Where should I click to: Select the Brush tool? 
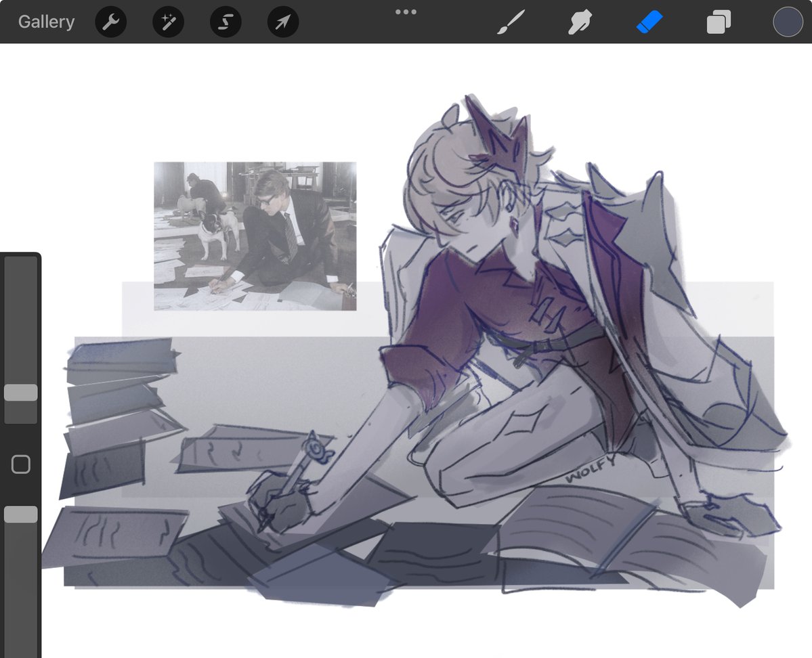point(511,22)
